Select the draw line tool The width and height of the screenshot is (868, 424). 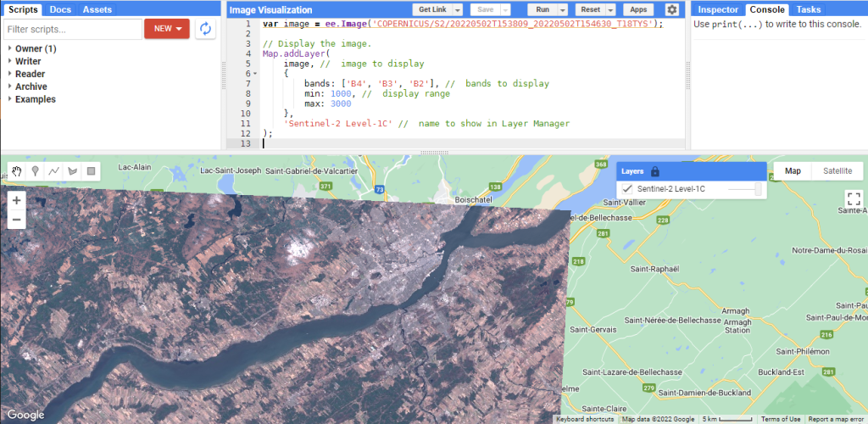[x=54, y=171]
